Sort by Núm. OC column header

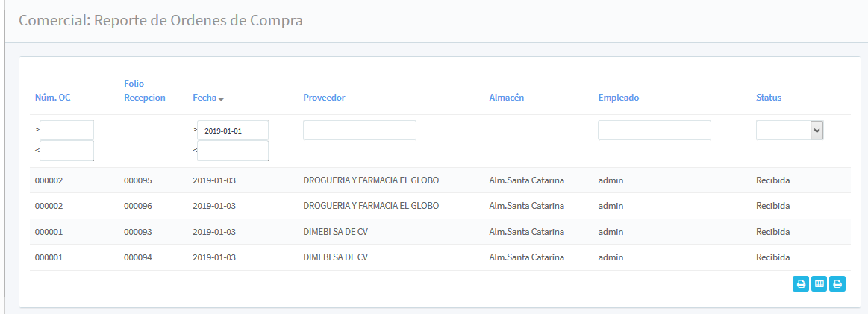point(53,98)
